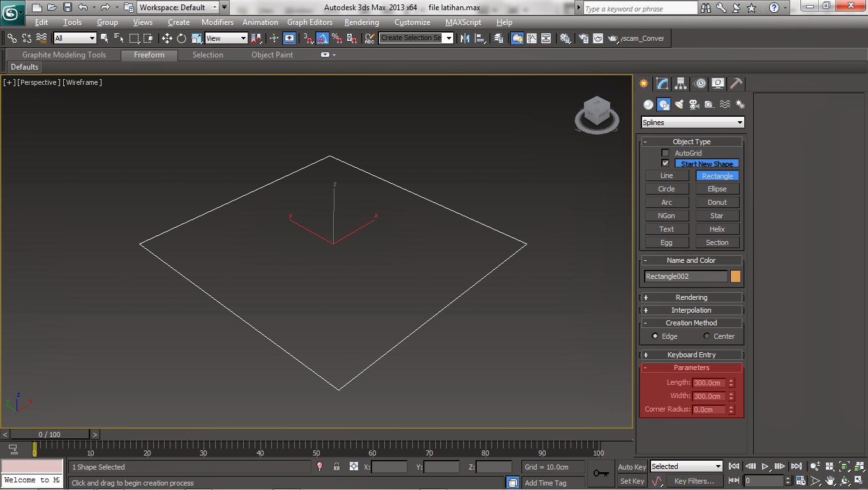Image resolution: width=868 pixels, height=490 pixels.
Task: Click the Length value field
Action: coord(710,383)
